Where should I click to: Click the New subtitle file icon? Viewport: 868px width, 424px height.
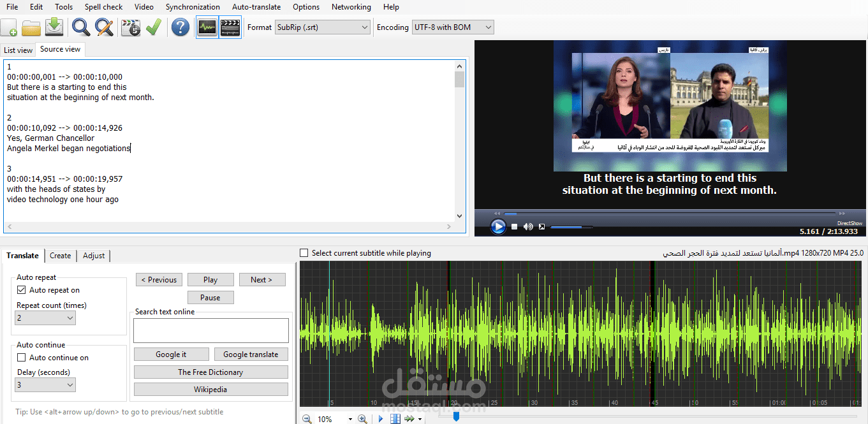point(9,27)
